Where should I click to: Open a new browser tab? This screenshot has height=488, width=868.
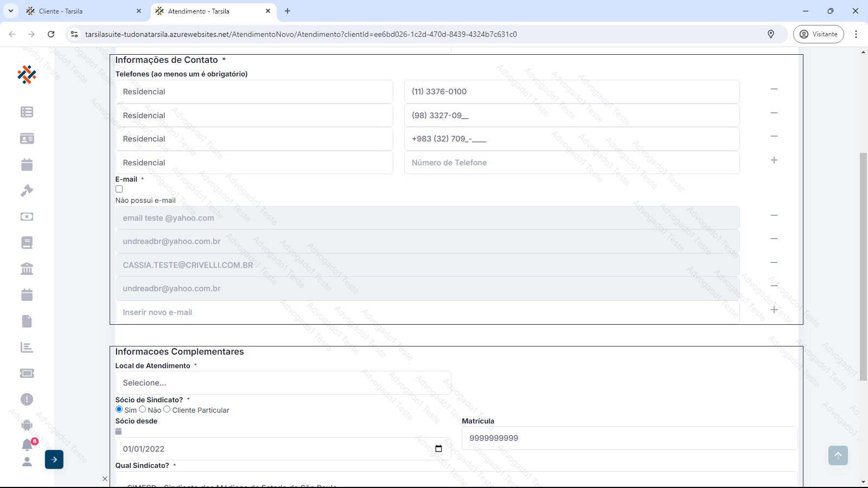288,11
